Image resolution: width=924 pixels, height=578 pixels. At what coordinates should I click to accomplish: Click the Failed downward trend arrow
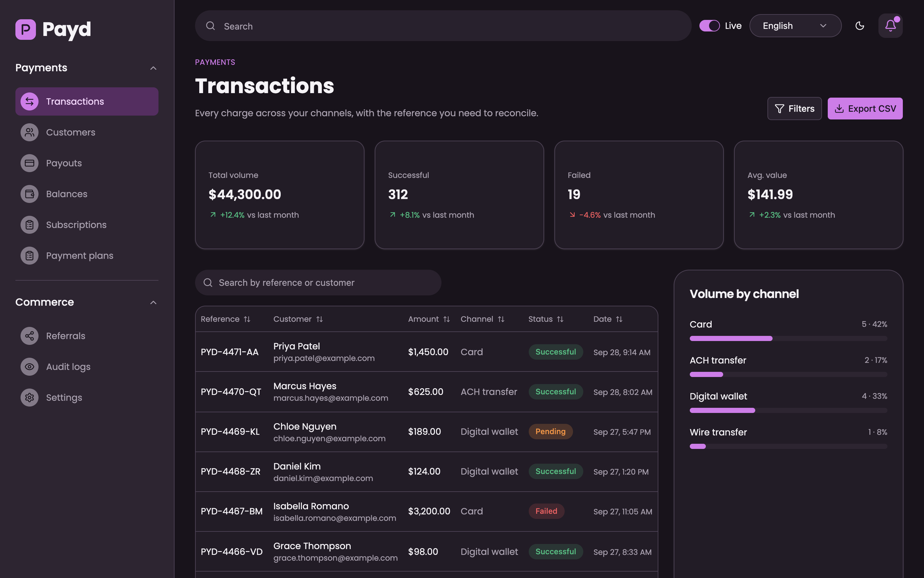tap(572, 215)
